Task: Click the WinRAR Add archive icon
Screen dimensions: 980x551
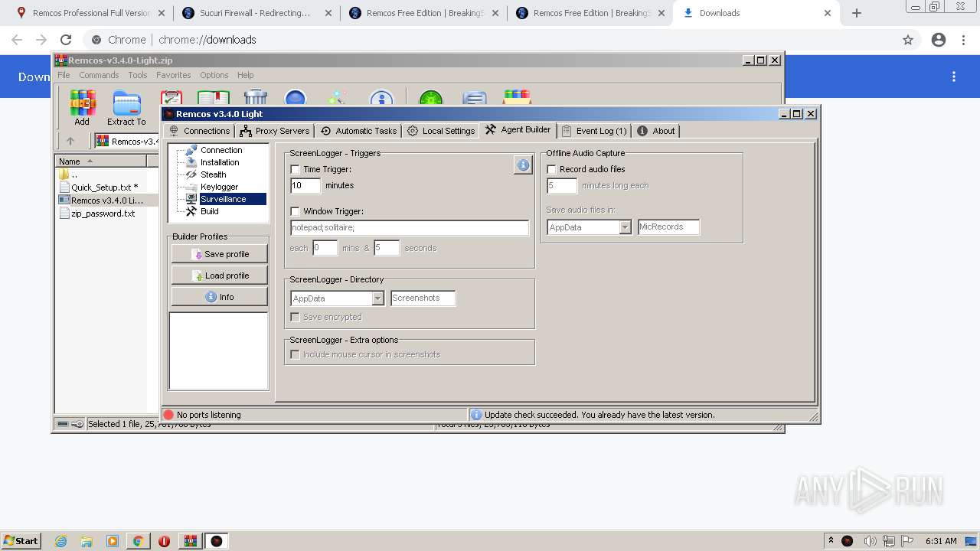Action: pos(82,106)
